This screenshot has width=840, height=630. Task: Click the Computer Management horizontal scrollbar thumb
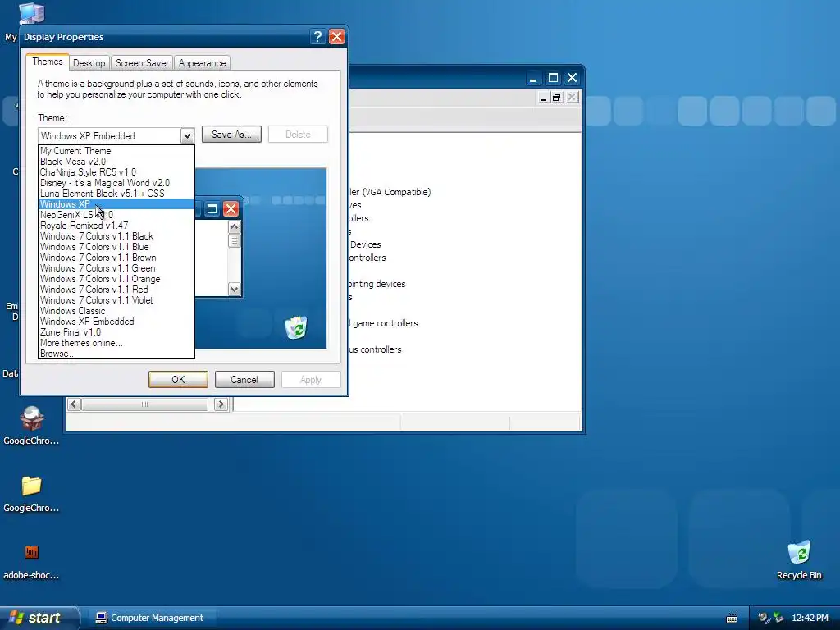(x=144, y=404)
